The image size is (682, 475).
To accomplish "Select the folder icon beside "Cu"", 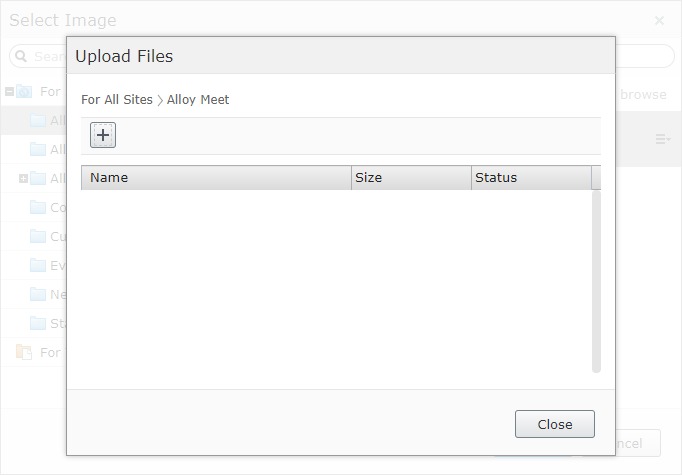I will [x=38, y=237].
